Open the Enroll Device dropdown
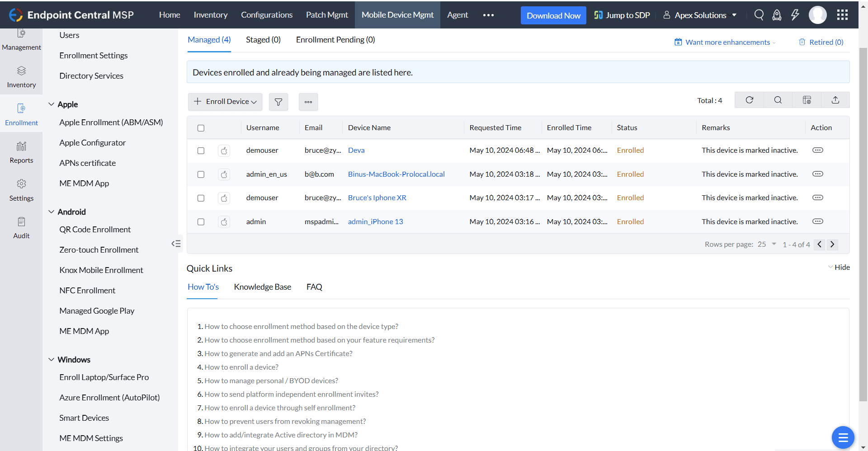The image size is (868, 451). point(225,102)
